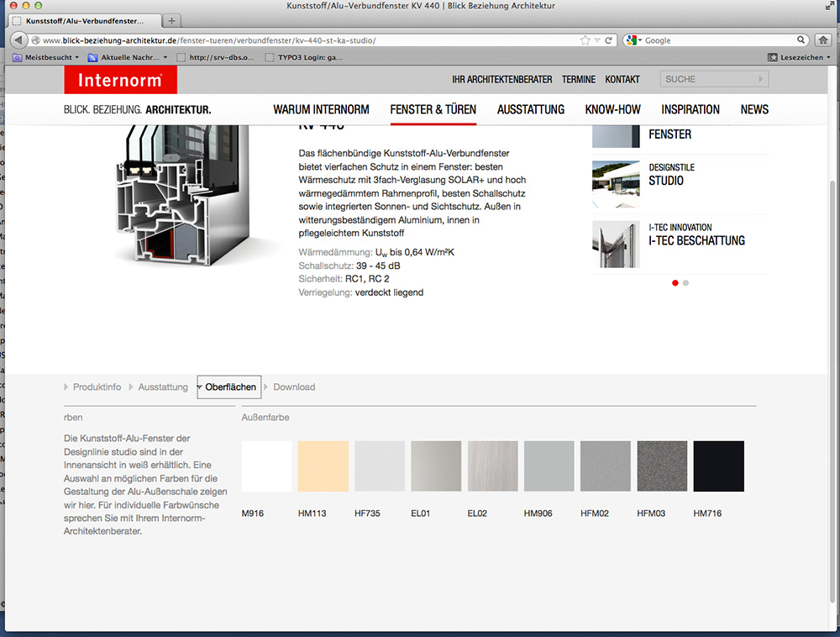Open the http://srv-dbs.o... bookmark
The width and height of the screenshot is (840, 637).
coord(216,57)
